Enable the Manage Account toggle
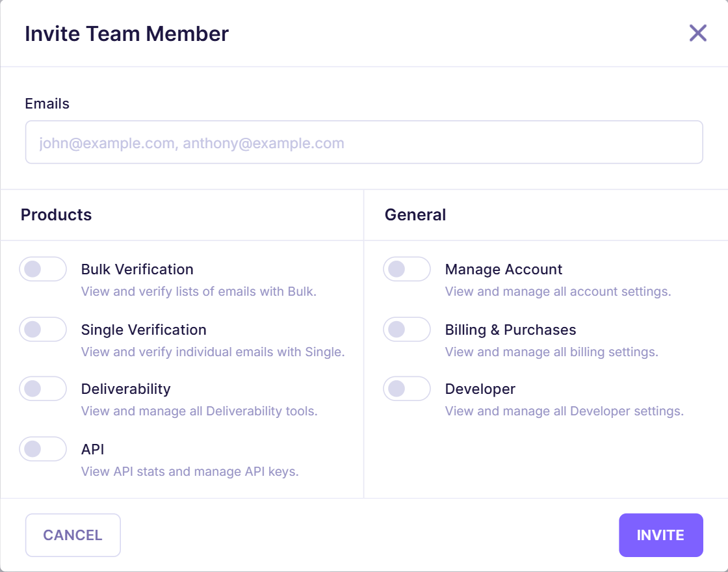The image size is (728, 572). 407,269
